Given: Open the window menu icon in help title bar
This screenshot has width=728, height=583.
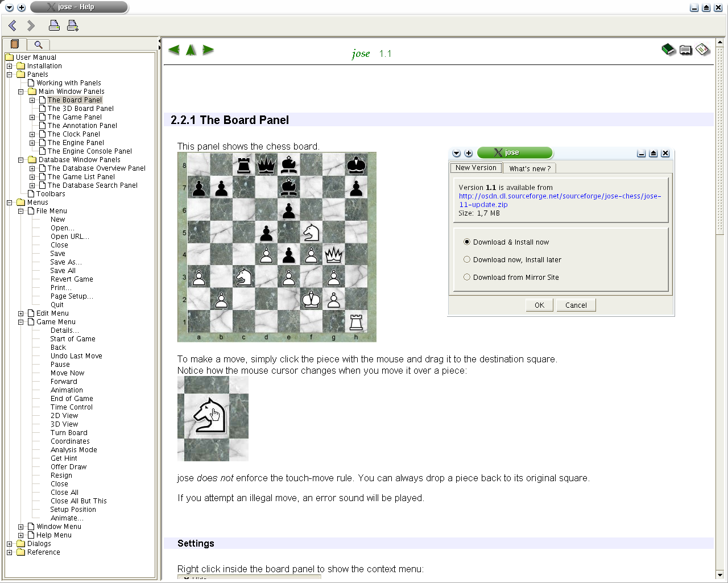Looking at the screenshot, I should [9, 7].
